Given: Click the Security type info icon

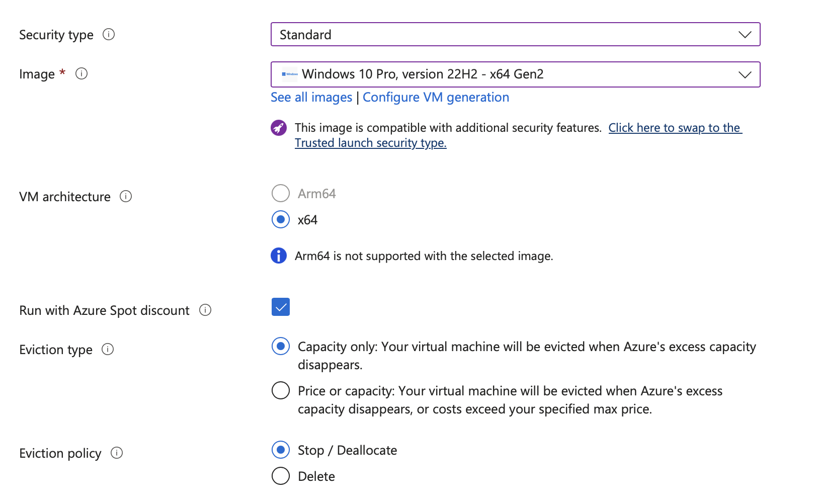Looking at the screenshot, I should pos(109,34).
